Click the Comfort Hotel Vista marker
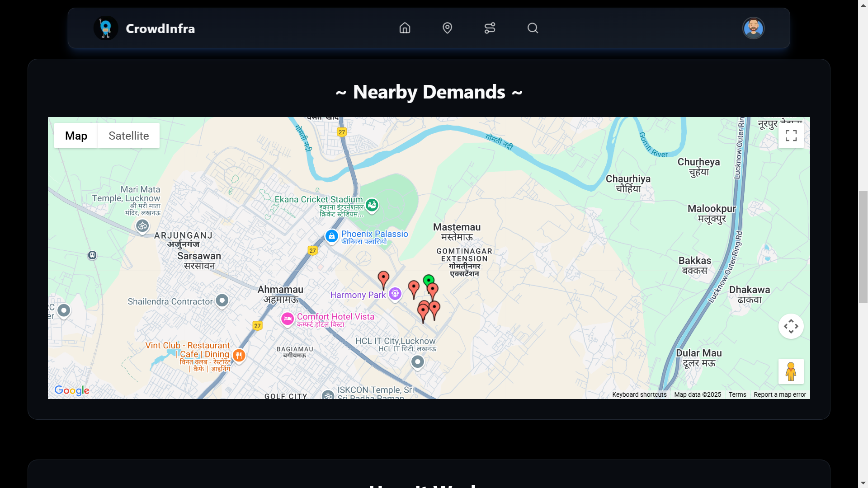This screenshot has height=488, width=868. (288, 319)
